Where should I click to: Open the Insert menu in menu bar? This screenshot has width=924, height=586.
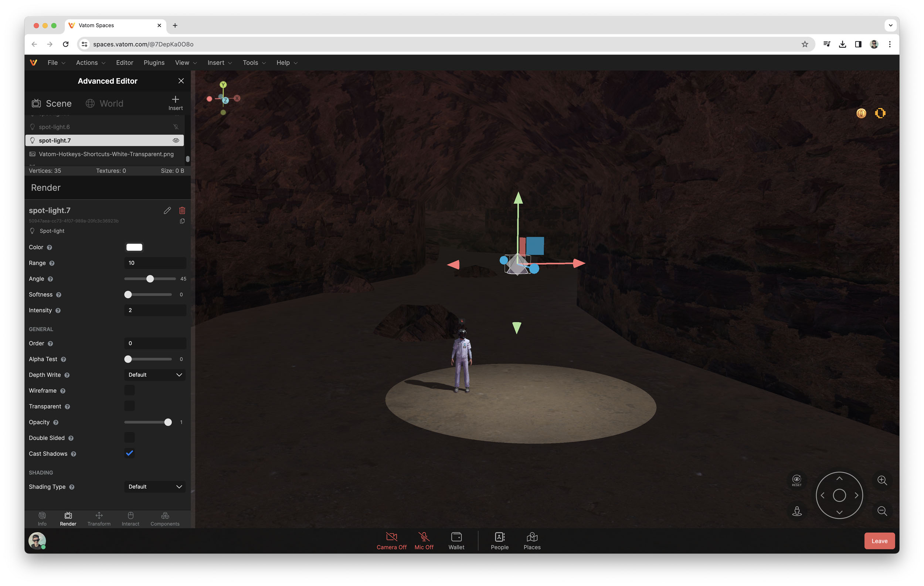pos(220,62)
